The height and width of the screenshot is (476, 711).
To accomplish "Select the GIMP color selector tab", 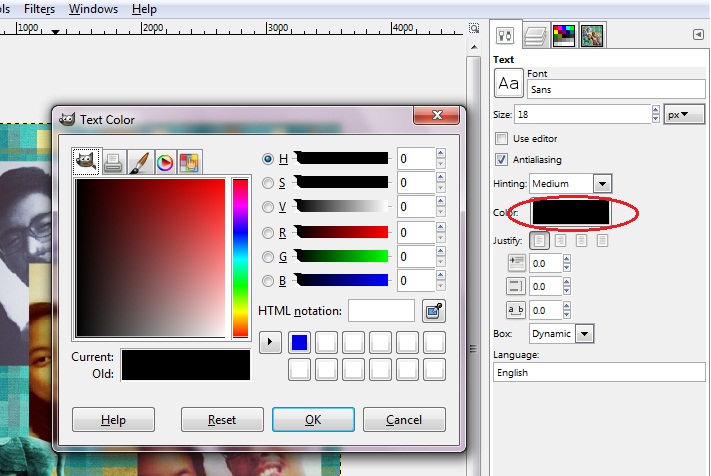I will pyautogui.click(x=86, y=161).
